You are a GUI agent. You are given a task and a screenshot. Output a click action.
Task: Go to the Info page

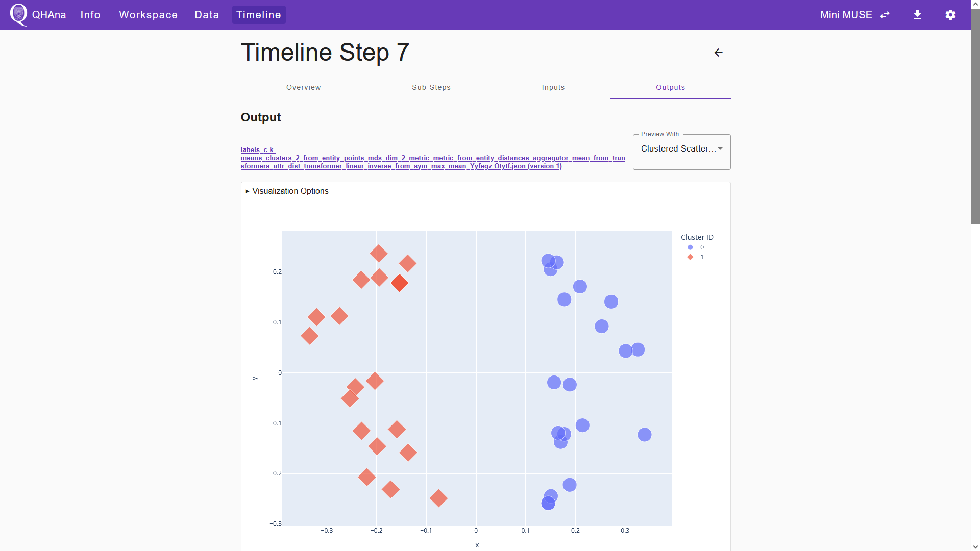[x=90, y=15]
